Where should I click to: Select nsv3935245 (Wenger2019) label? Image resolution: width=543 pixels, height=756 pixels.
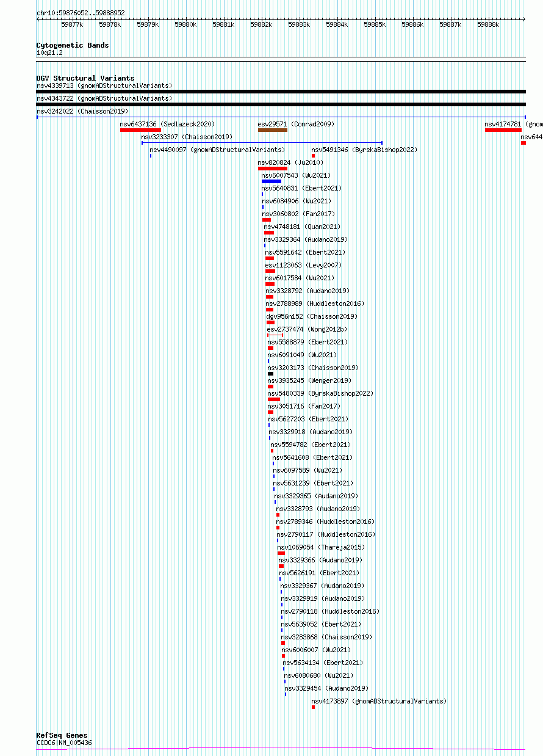coord(309,380)
